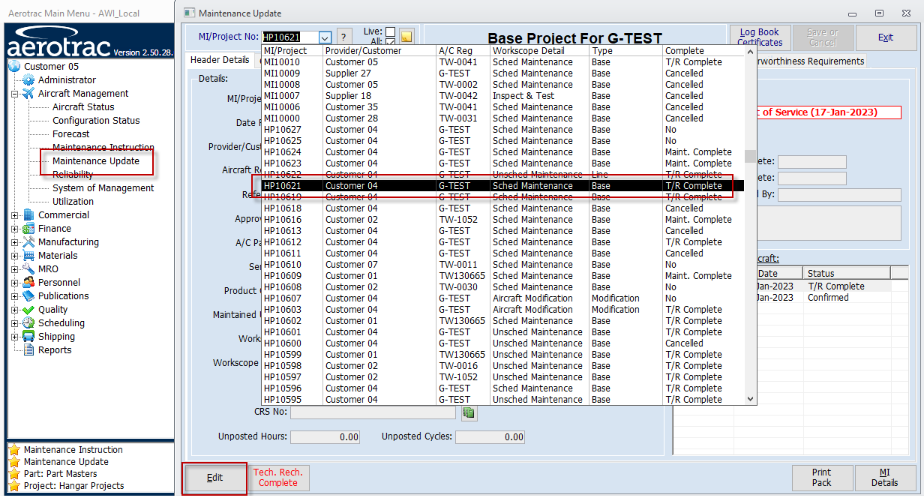Open System of Management in the tree
The width and height of the screenshot is (924, 496).
tap(103, 188)
